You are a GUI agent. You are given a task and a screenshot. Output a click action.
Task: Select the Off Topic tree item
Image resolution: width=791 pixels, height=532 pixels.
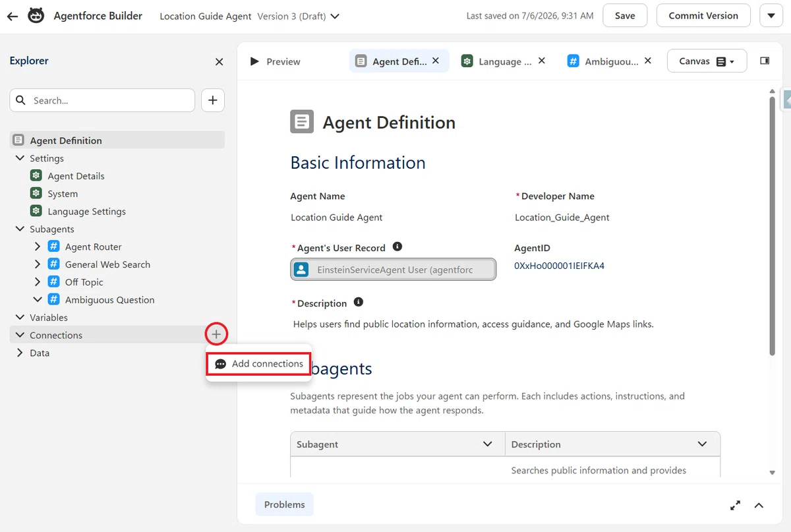tap(84, 282)
